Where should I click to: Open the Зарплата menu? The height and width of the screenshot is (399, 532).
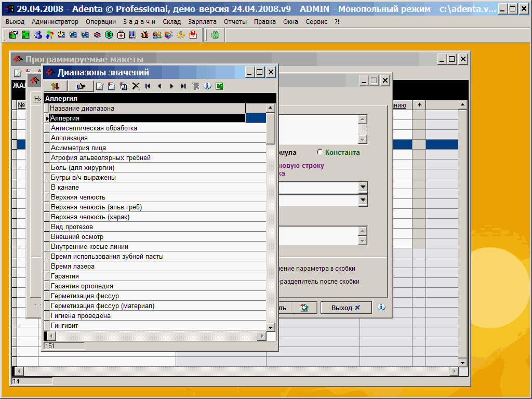(203, 22)
